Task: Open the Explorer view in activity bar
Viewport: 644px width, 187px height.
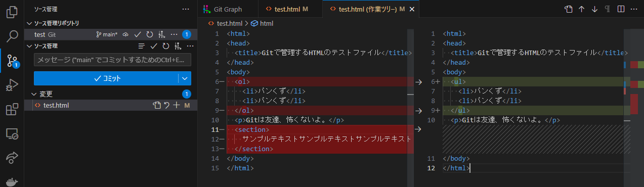Action: 12,12
